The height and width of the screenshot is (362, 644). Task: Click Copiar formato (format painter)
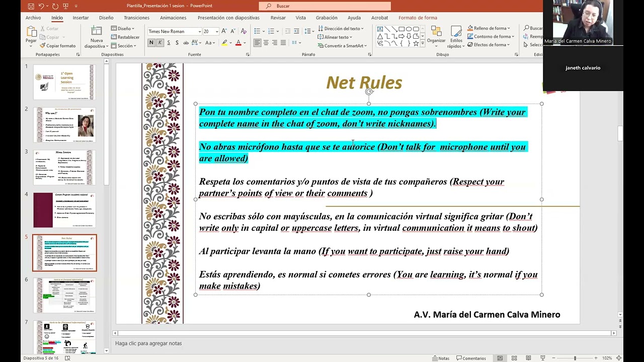tap(57, 46)
